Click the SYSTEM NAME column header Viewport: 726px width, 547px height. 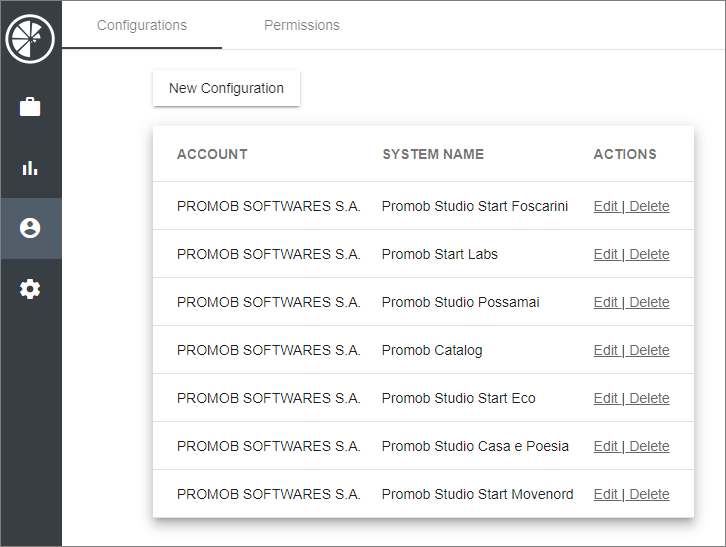433,154
